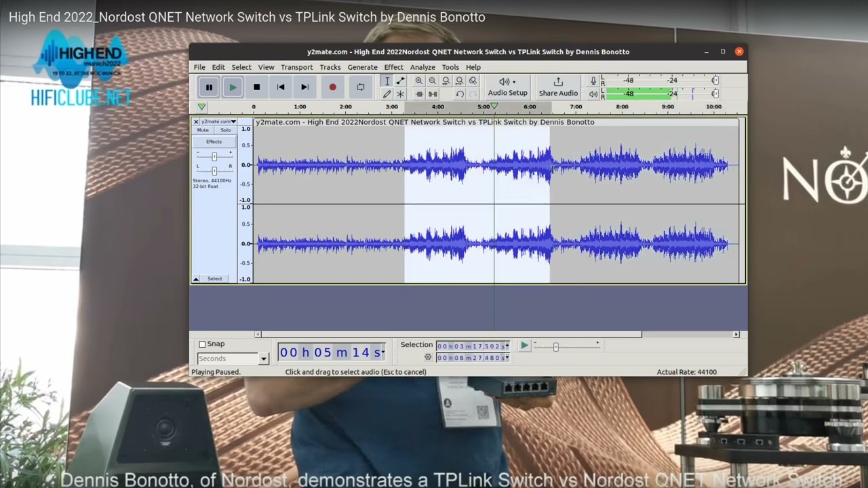Click the scroll right arrow
Image resolution: width=868 pixels, height=488 pixels.
coord(736,334)
